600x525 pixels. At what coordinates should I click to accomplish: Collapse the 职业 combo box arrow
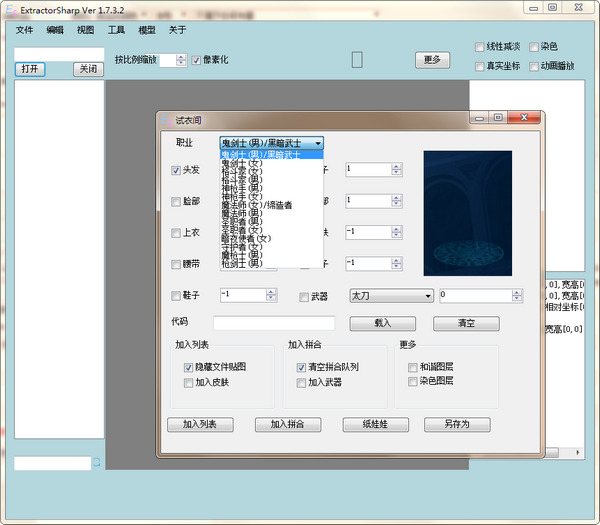tap(318, 143)
